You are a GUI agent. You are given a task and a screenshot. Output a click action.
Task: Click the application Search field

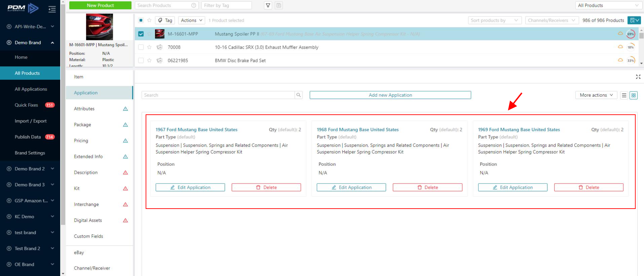pyautogui.click(x=218, y=95)
